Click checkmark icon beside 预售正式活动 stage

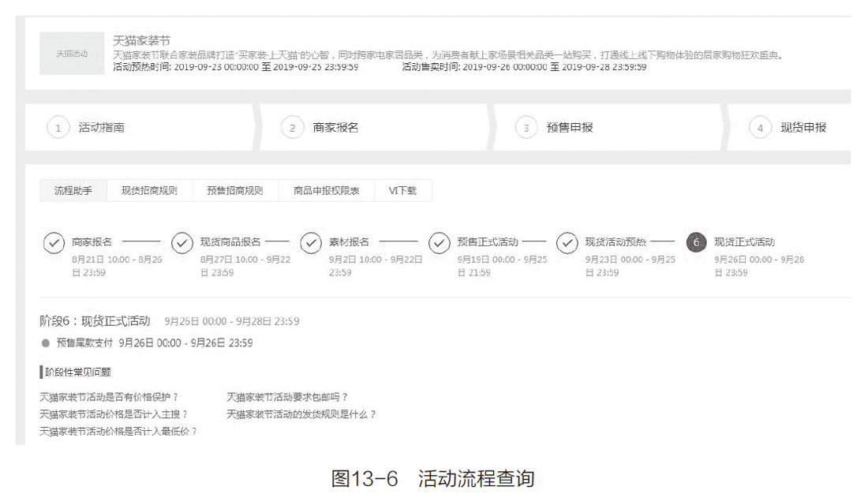(x=440, y=243)
